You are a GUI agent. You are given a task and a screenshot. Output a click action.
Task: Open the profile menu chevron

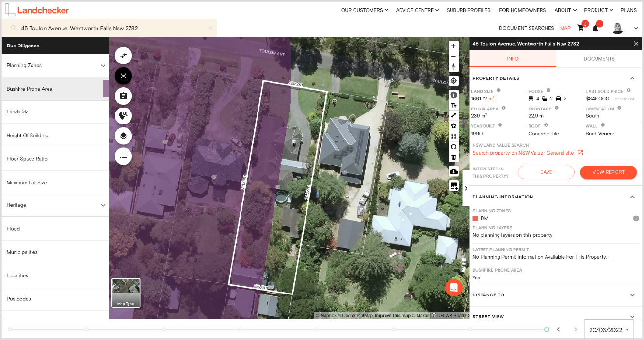(x=636, y=28)
